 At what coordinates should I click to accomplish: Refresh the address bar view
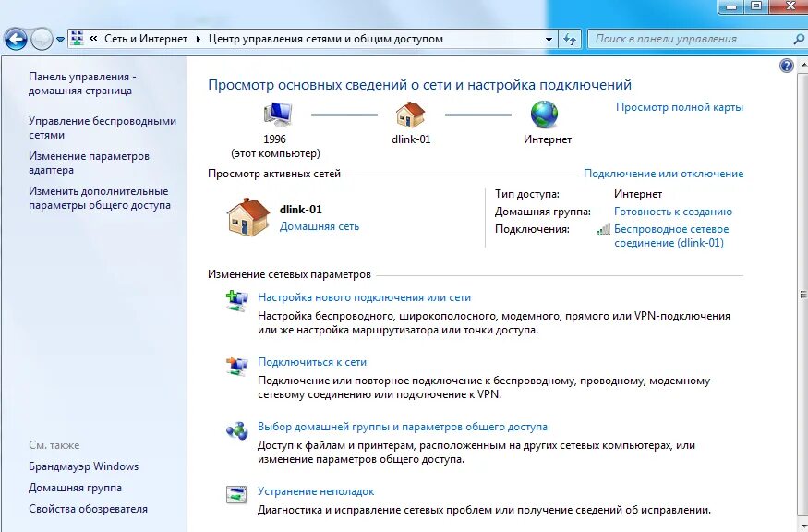tap(570, 39)
